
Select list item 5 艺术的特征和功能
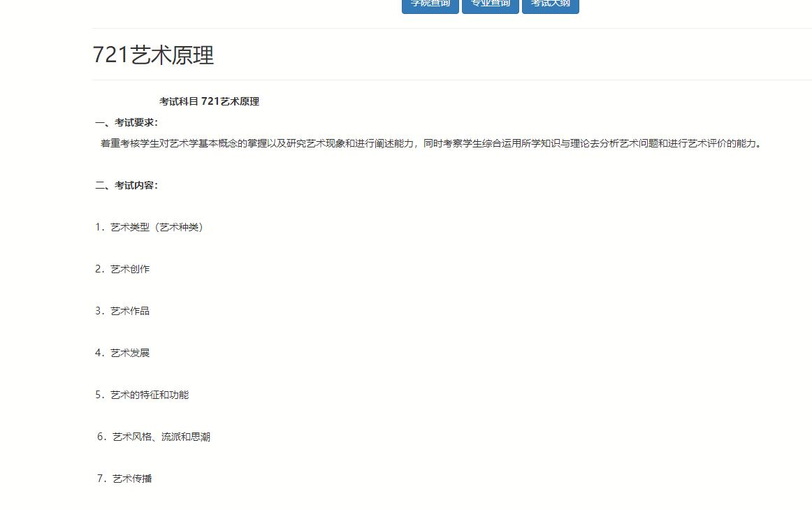click(143, 395)
